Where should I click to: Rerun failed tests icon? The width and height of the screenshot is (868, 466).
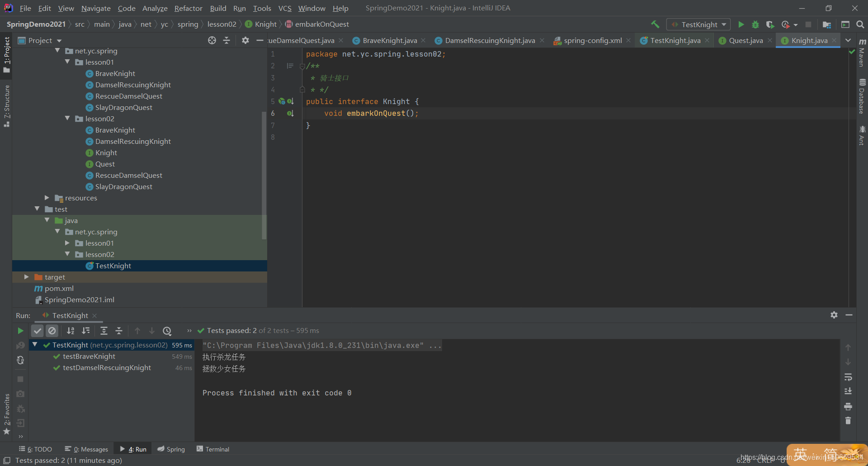click(20, 346)
